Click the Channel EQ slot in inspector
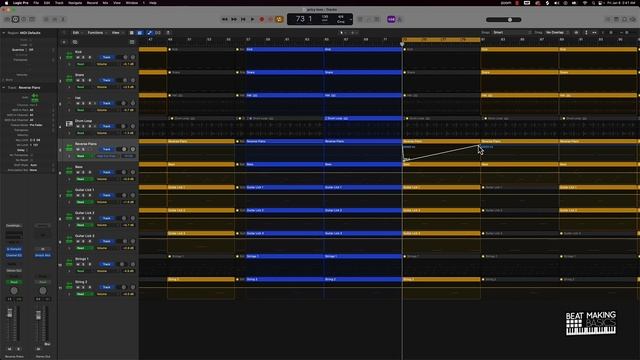The image size is (640, 360). coord(14,256)
